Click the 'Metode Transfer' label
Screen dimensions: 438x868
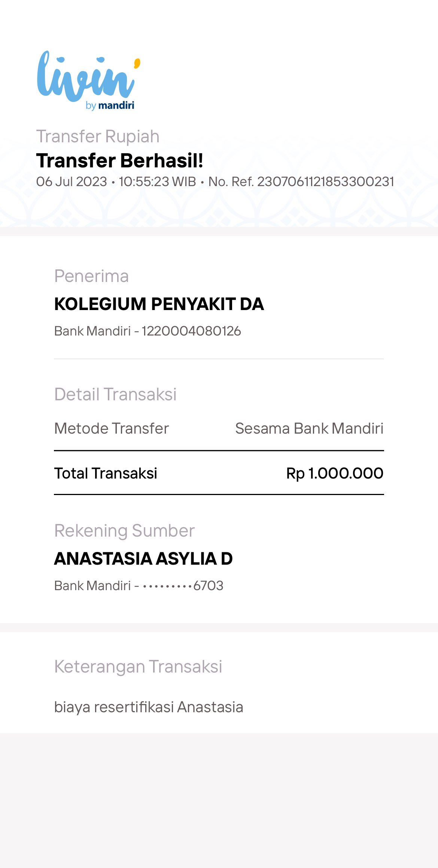pos(112,428)
